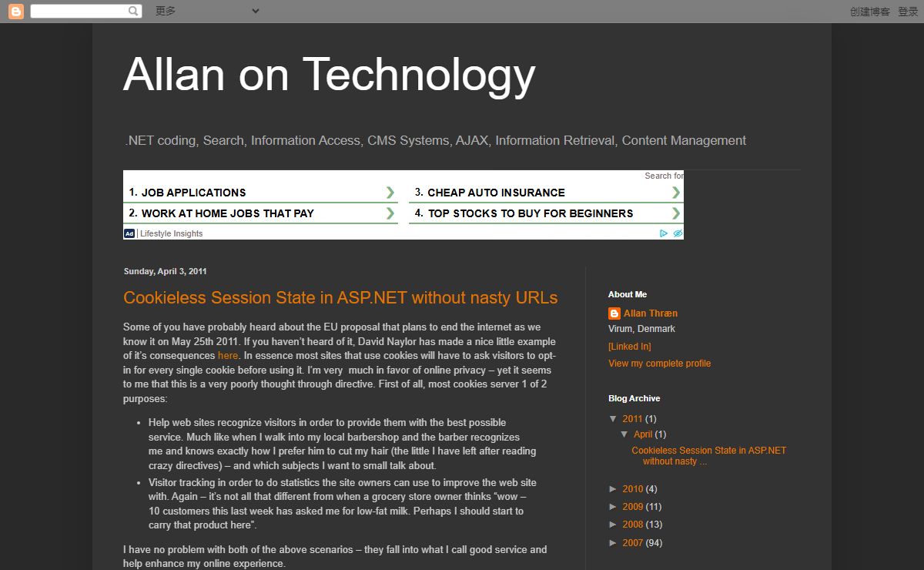
Task: Click the search magnifier icon in navbar
Action: click(x=134, y=11)
